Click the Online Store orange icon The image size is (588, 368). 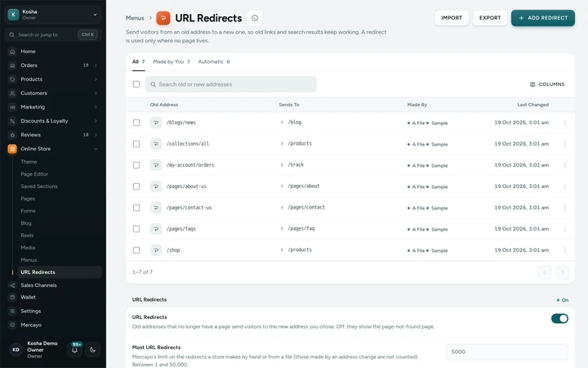(x=12, y=149)
